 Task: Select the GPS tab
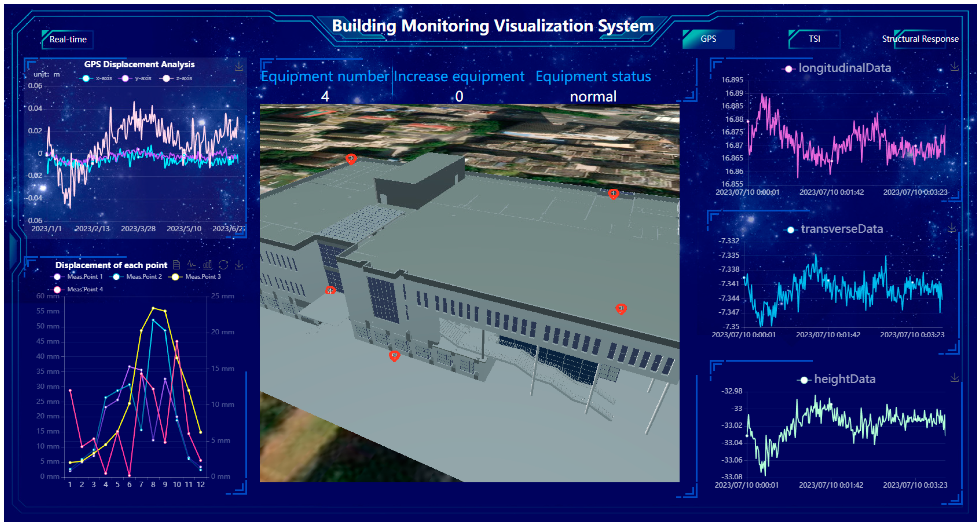(x=708, y=39)
